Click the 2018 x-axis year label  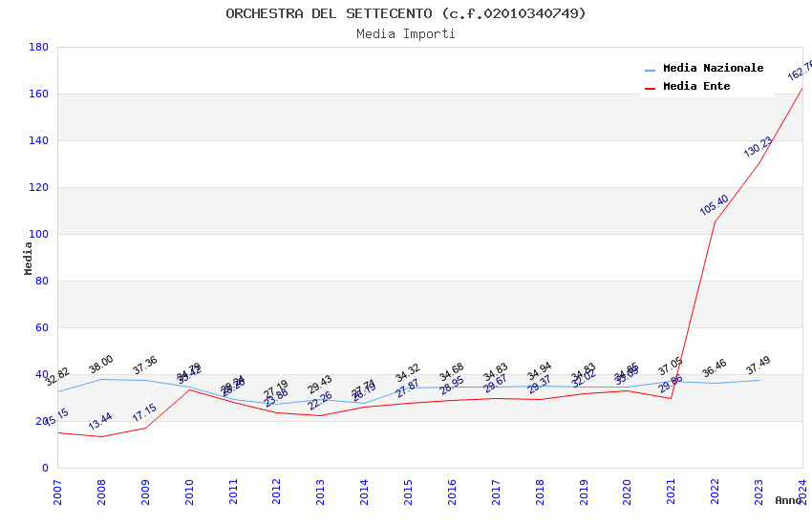point(540,492)
